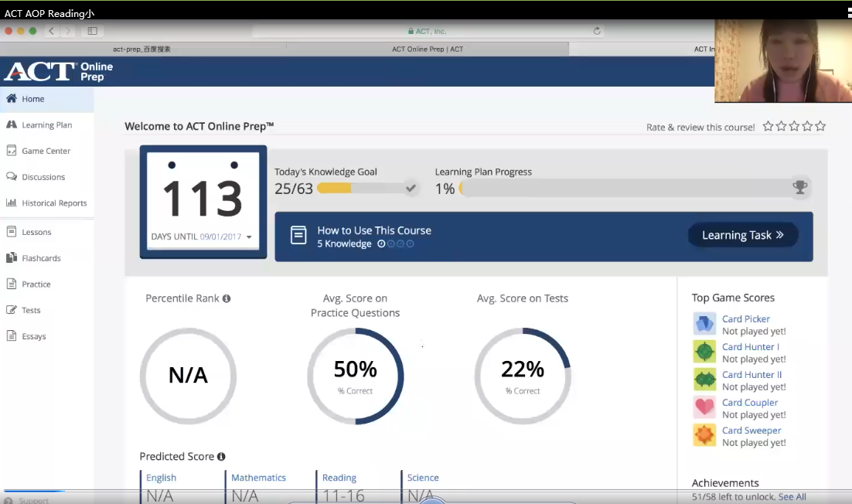Rate course with fourth star

[807, 127]
